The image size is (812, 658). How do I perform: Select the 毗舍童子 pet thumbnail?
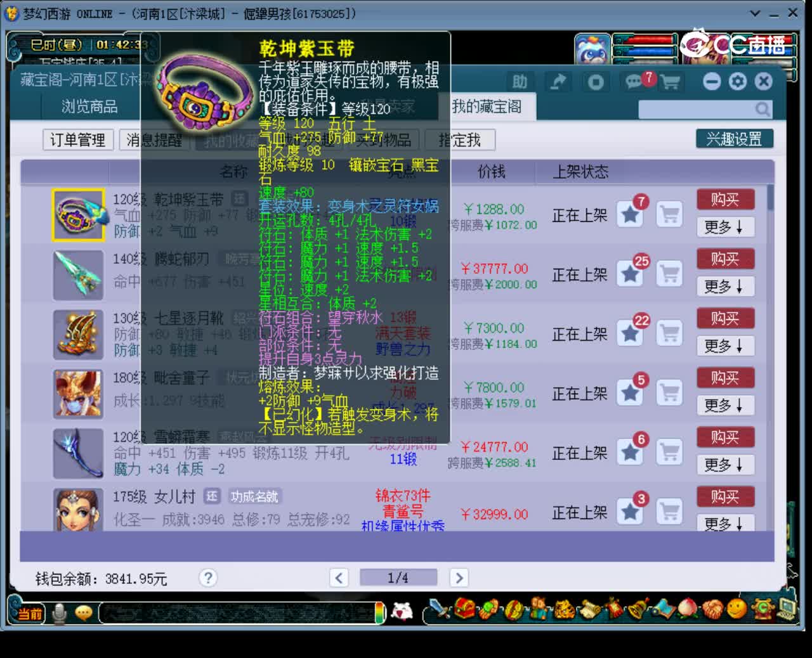click(78, 394)
